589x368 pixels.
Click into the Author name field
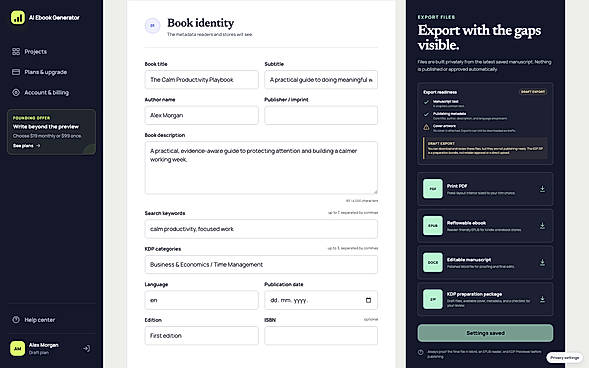tap(201, 115)
